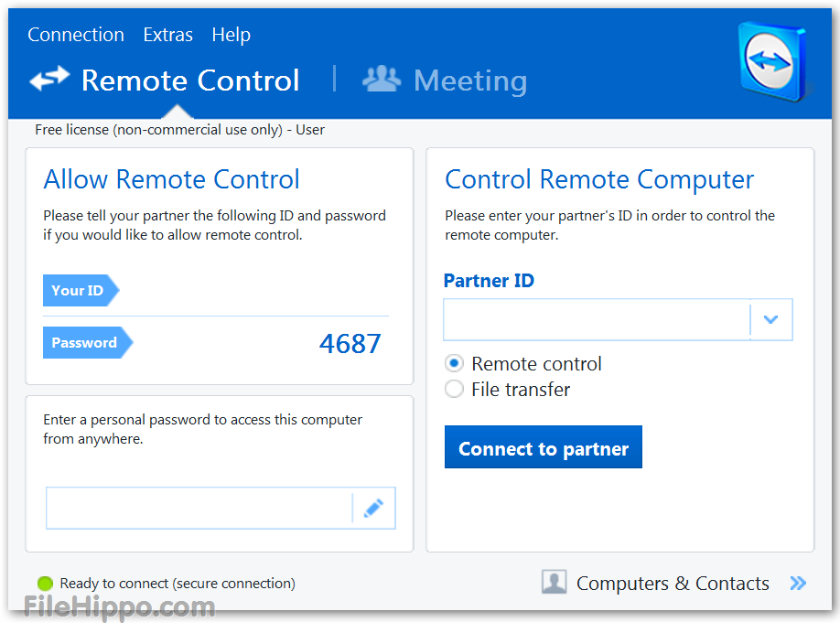Image resolution: width=840 pixels, height=633 pixels.
Task: Expand panel with double chevron arrows
Action: tap(798, 583)
